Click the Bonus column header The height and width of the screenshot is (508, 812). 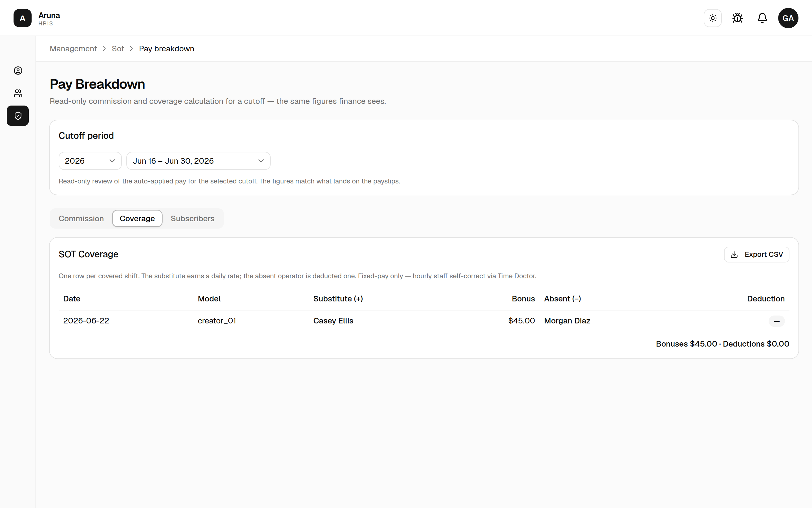tap(523, 299)
